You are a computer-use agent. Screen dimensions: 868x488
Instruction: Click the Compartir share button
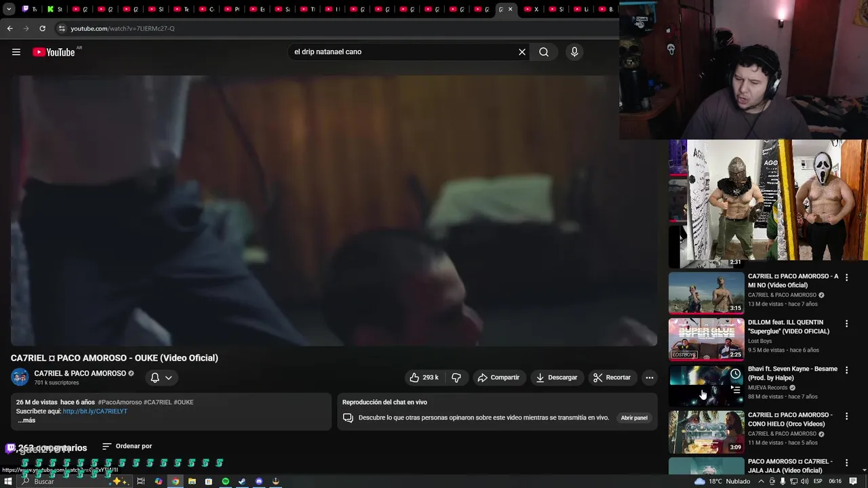498,378
